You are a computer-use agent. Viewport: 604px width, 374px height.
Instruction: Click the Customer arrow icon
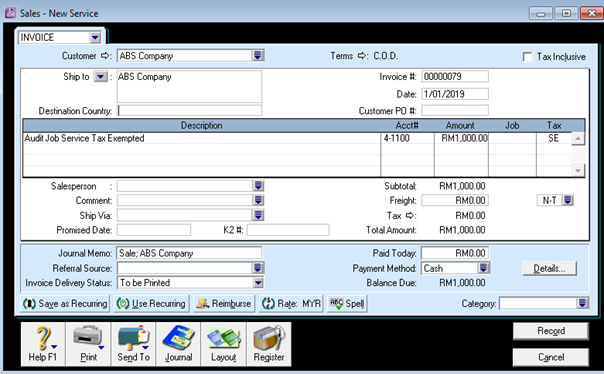[x=105, y=56]
